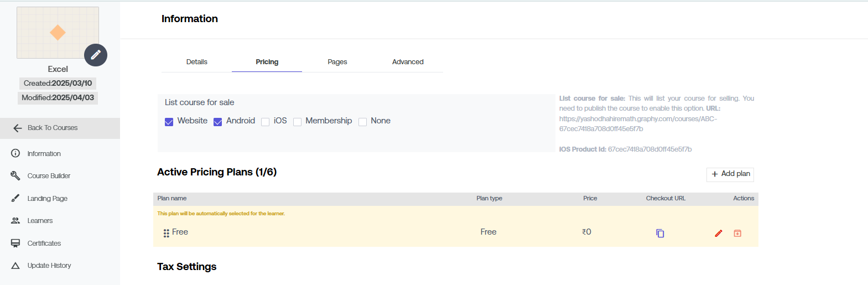868x285 pixels.
Task: Tick the Membership checkbox
Action: [297, 122]
